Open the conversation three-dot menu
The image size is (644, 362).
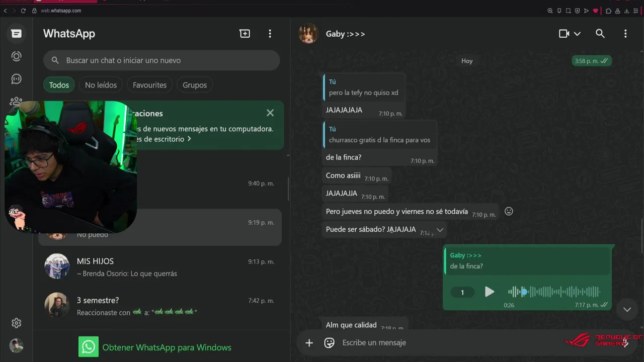625,34
